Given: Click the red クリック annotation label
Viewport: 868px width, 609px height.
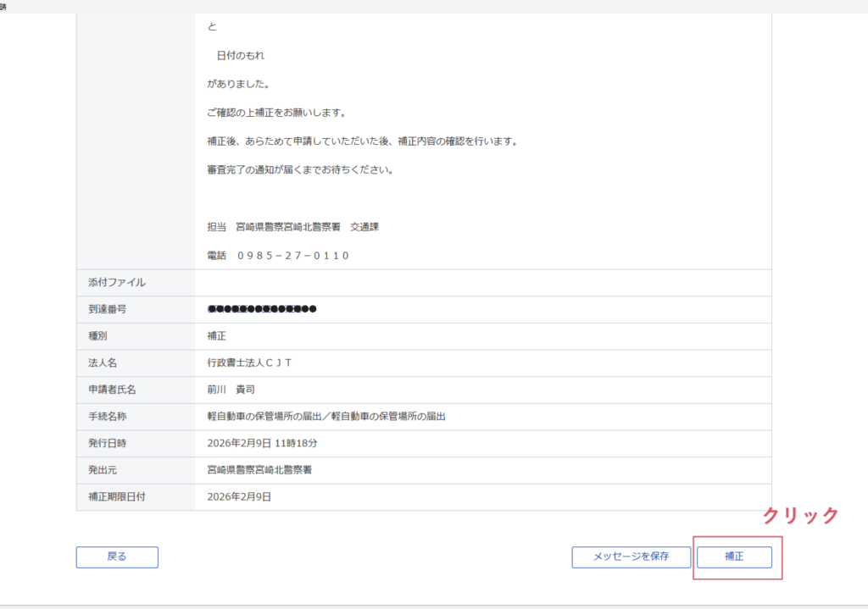Looking at the screenshot, I should [800, 515].
